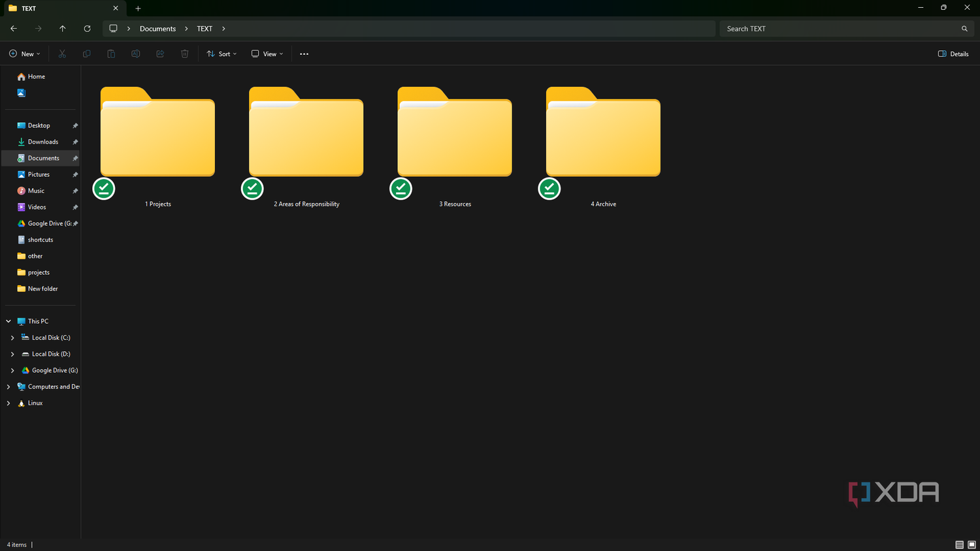Close the TEXT tab
This screenshot has width=980, height=551.
click(116, 8)
